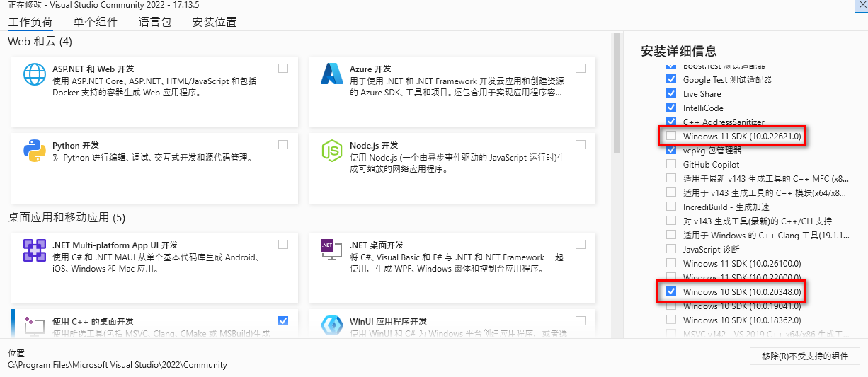Check the v143 C++ 模块 component
This screenshot has width=868, height=377.
point(671,192)
